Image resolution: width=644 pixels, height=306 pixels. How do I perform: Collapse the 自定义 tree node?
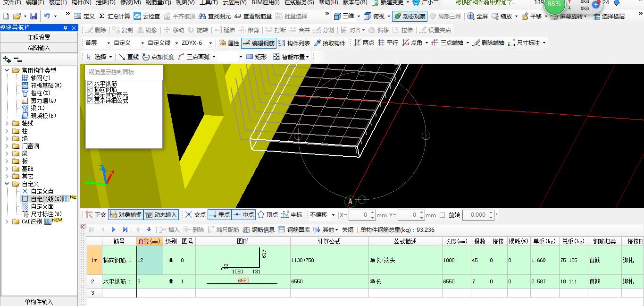(x=7, y=184)
